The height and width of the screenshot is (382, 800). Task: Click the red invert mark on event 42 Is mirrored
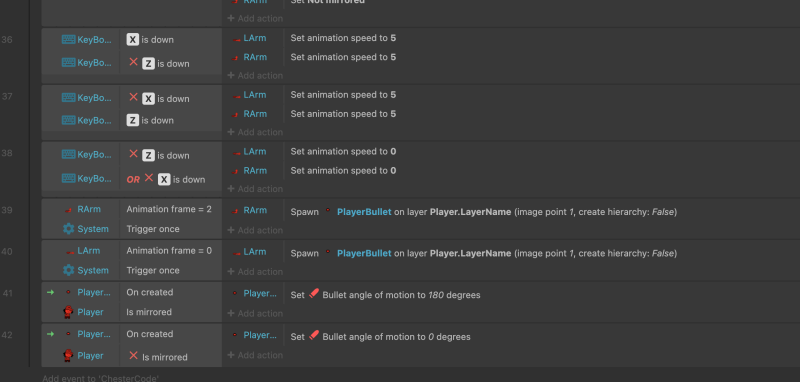click(133, 355)
